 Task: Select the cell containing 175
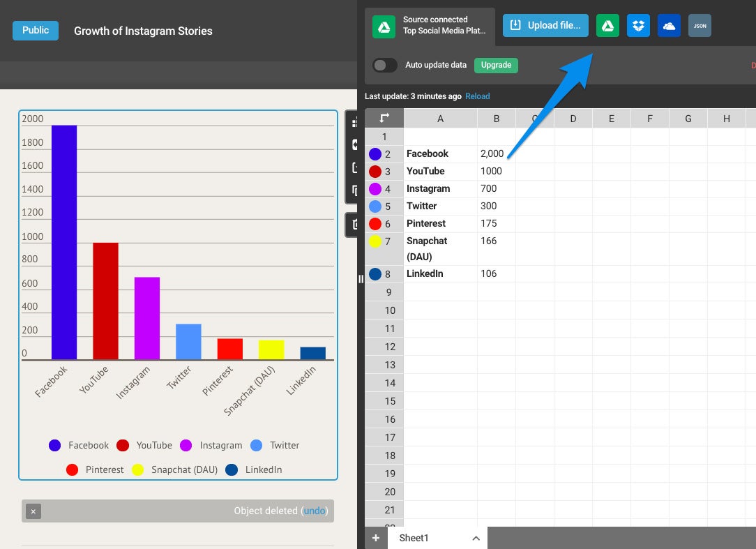pos(496,223)
